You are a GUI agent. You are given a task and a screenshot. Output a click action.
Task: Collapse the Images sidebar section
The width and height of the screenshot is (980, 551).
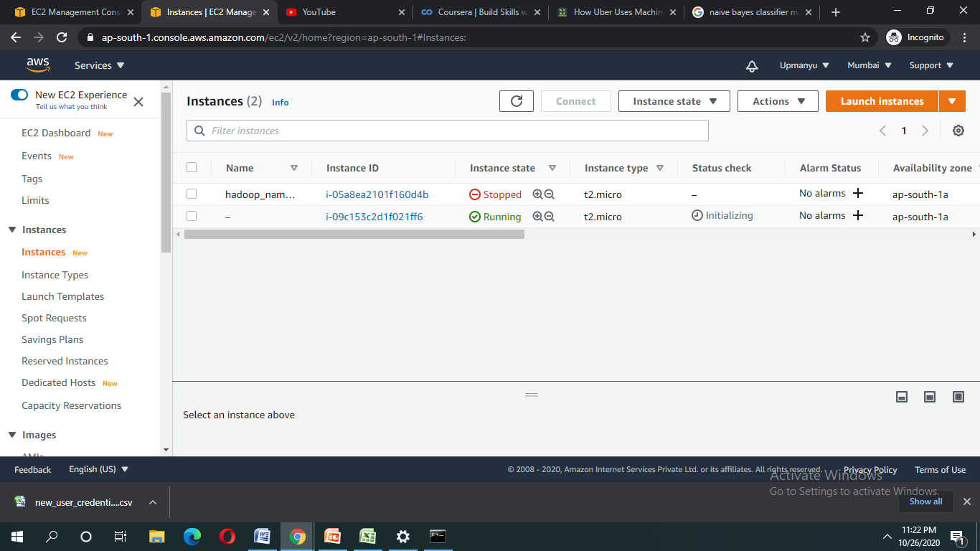point(12,435)
